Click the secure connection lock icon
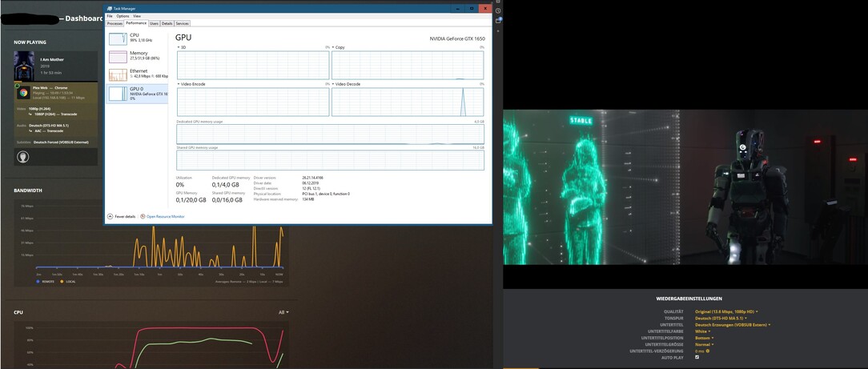 [17, 86]
